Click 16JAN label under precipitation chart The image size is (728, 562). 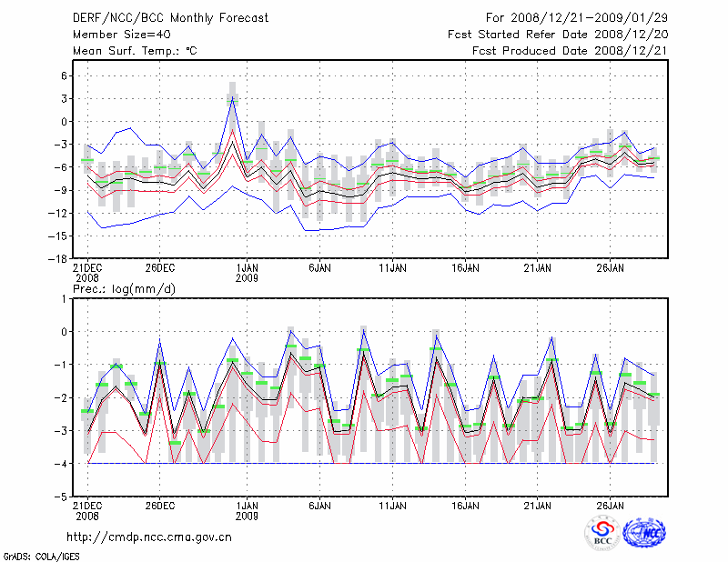pyautogui.click(x=465, y=505)
